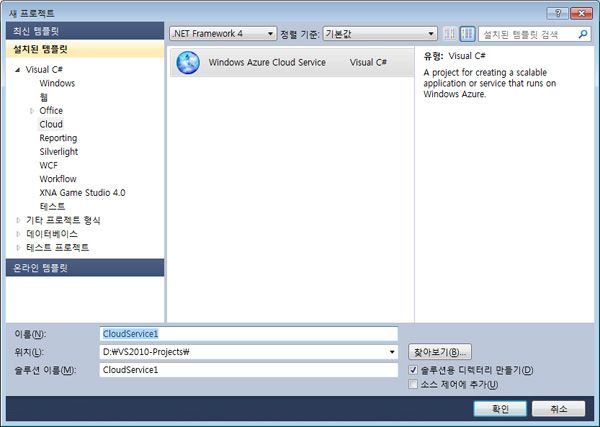The height and width of the screenshot is (427, 600).
Task: Click the Visual C# label in template row
Action: [368, 62]
